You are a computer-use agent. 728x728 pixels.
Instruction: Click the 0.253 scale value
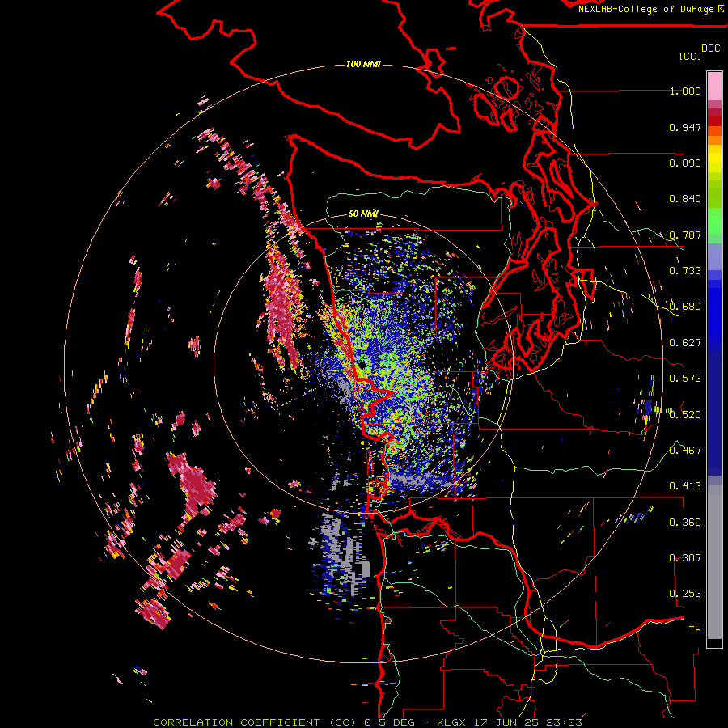(x=685, y=594)
